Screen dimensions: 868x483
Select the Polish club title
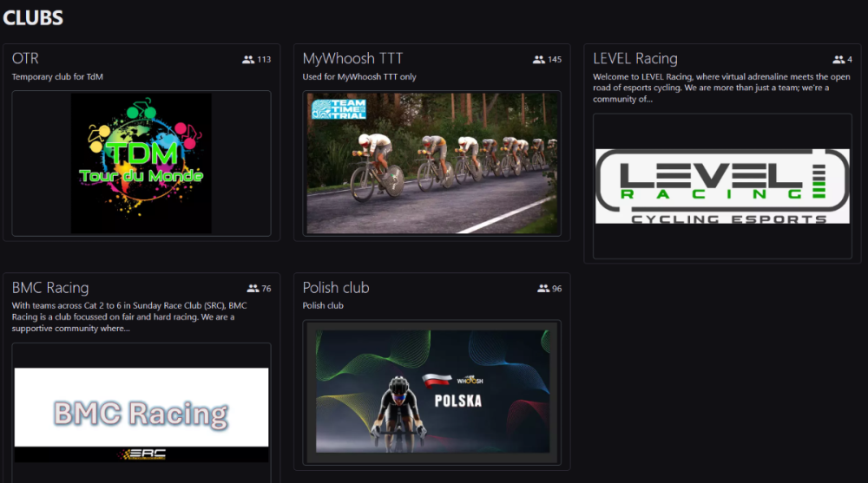[336, 288]
